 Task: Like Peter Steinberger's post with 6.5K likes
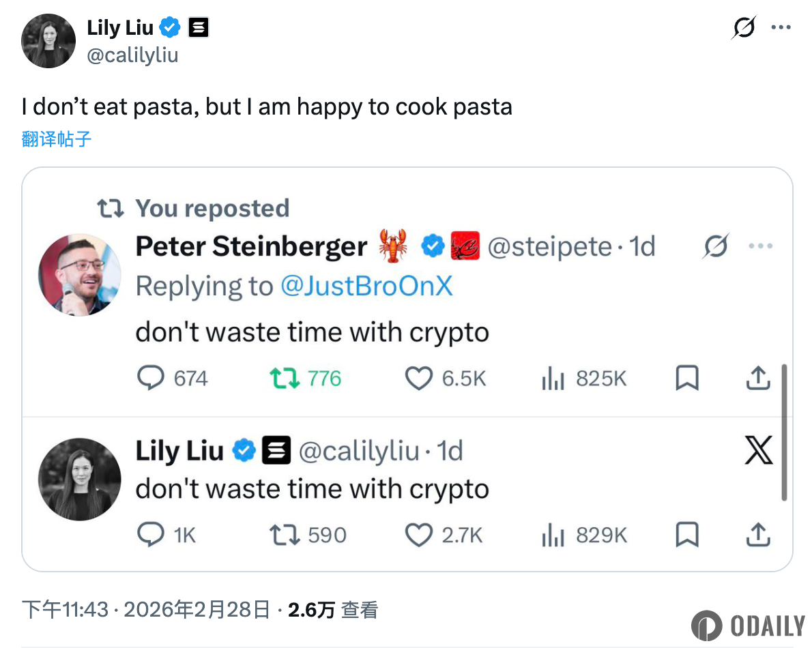pos(419,379)
